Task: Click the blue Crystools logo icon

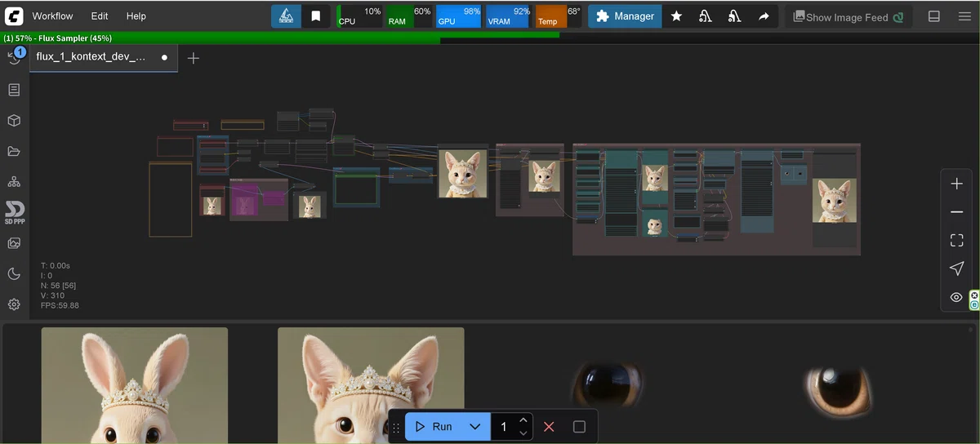Action: pyautogui.click(x=286, y=16)
